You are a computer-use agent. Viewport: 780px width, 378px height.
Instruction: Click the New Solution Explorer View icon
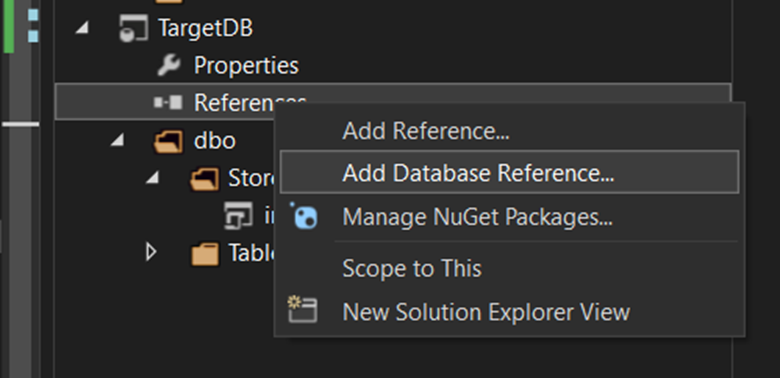click(302, 310)
